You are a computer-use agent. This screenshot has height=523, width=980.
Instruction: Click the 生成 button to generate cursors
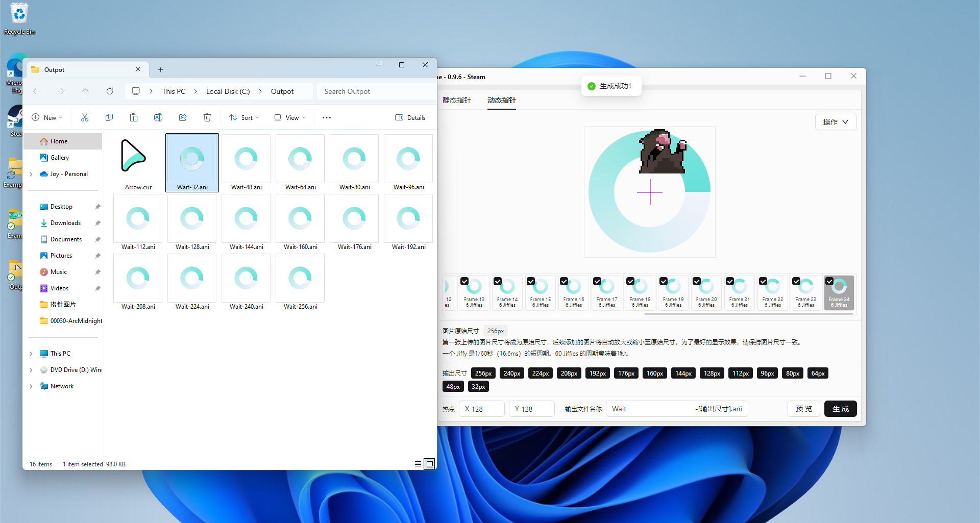coord(841,408)
